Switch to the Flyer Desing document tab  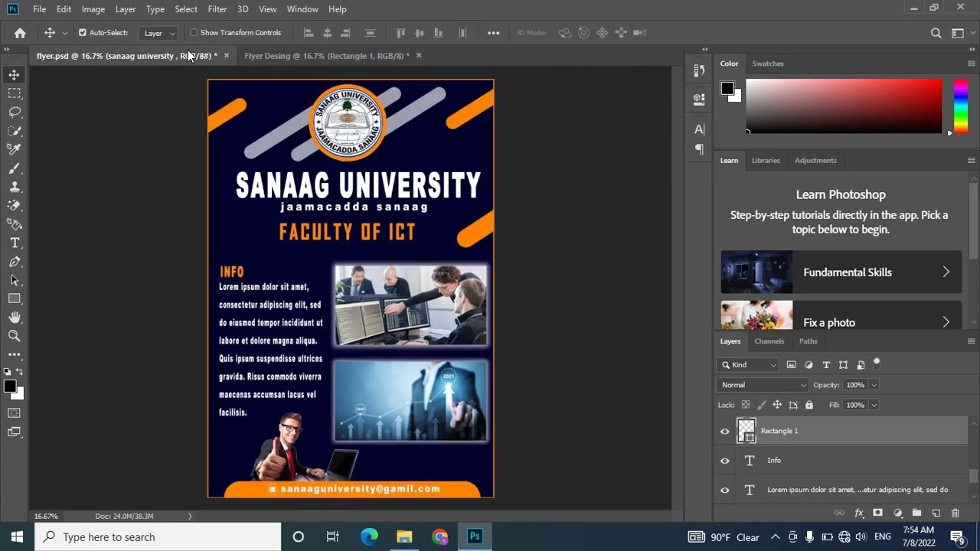[327, 56]
